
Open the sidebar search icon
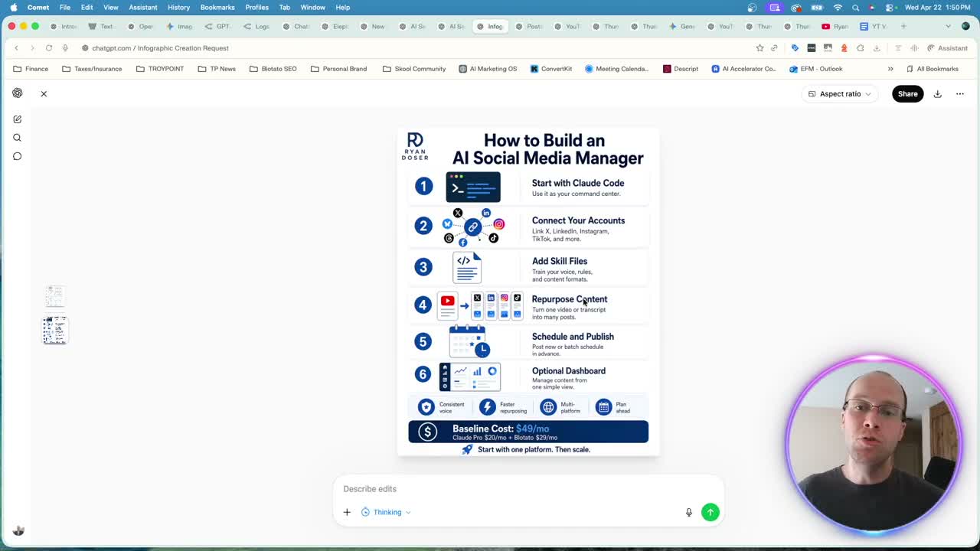(x=17, y=138)
